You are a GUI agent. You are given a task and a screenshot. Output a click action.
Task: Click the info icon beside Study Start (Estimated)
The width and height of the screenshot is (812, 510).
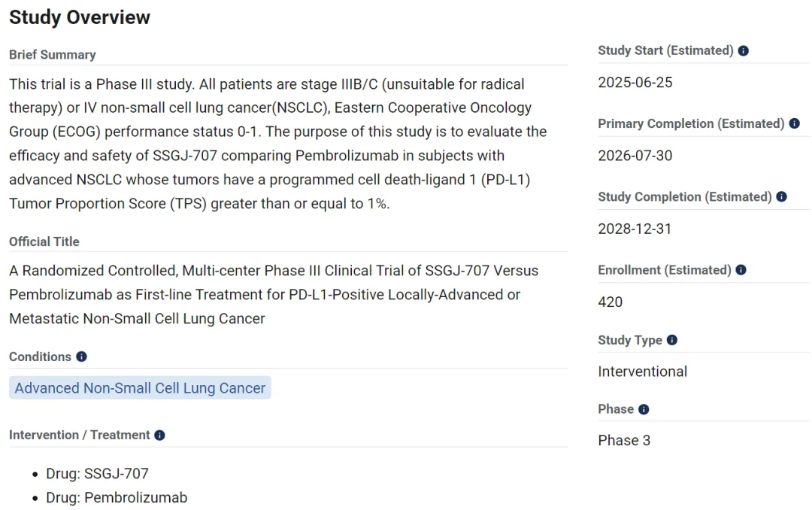click(x=744, y=51)
